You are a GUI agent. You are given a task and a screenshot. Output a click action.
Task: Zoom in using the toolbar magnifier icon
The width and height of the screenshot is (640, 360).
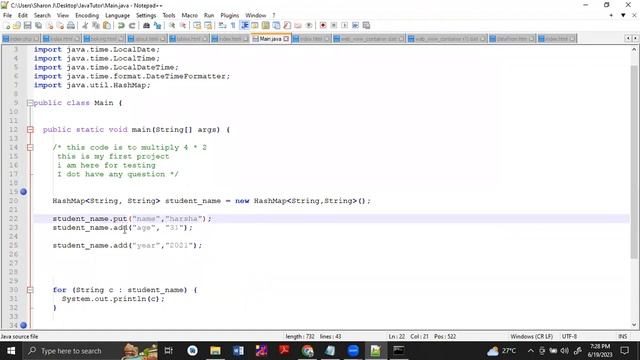[x=172, y=26]
